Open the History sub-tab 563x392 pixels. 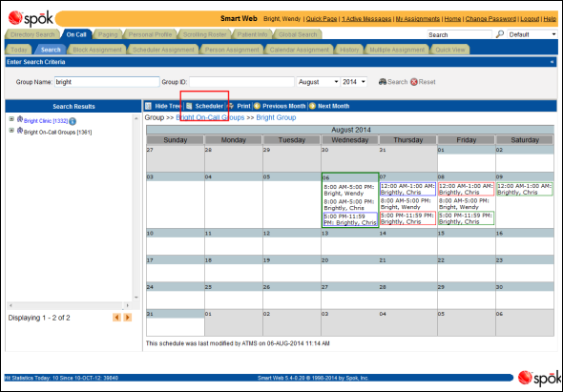point(349,50)
